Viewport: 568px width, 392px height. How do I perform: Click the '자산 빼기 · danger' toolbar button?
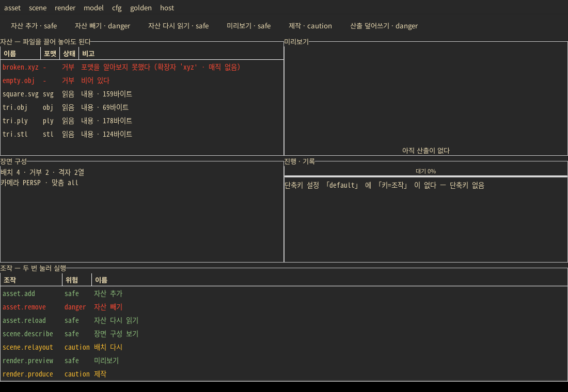tap(103, 26)
